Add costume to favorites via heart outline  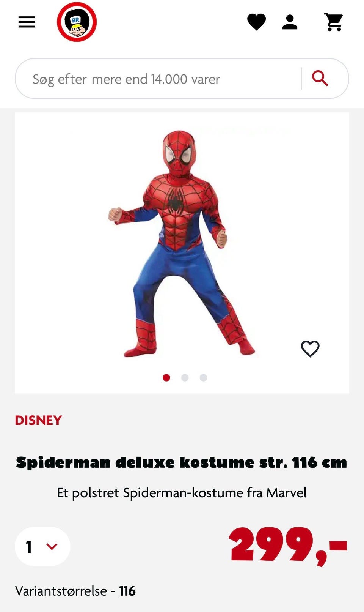[310, 349]
